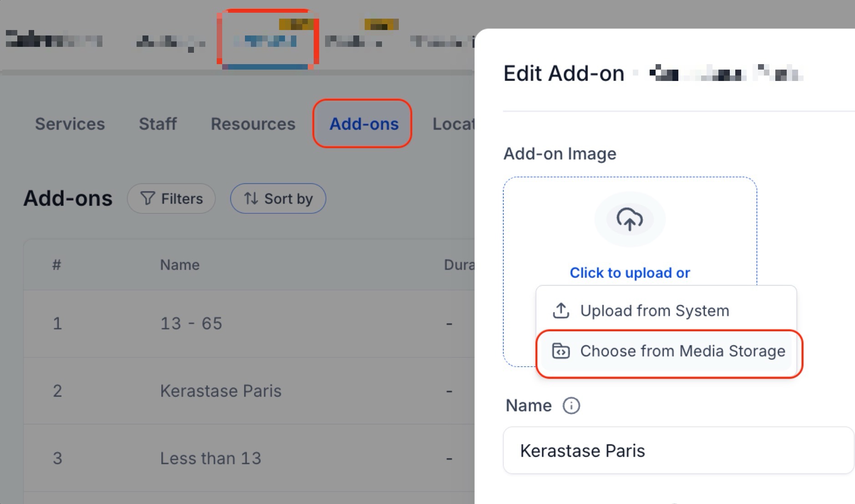Click the sort arrows icon
The image size is (855, 504).
(251, 198)
